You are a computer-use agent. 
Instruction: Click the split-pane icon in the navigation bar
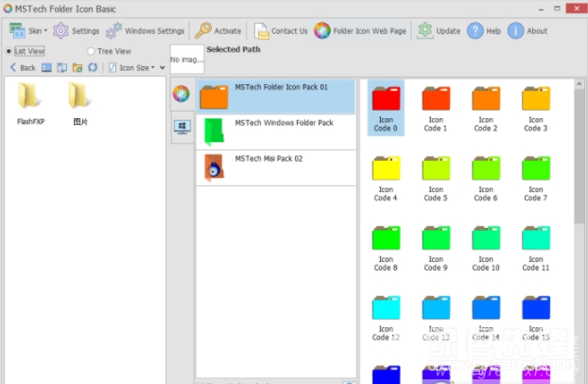[x=61, y=67]
